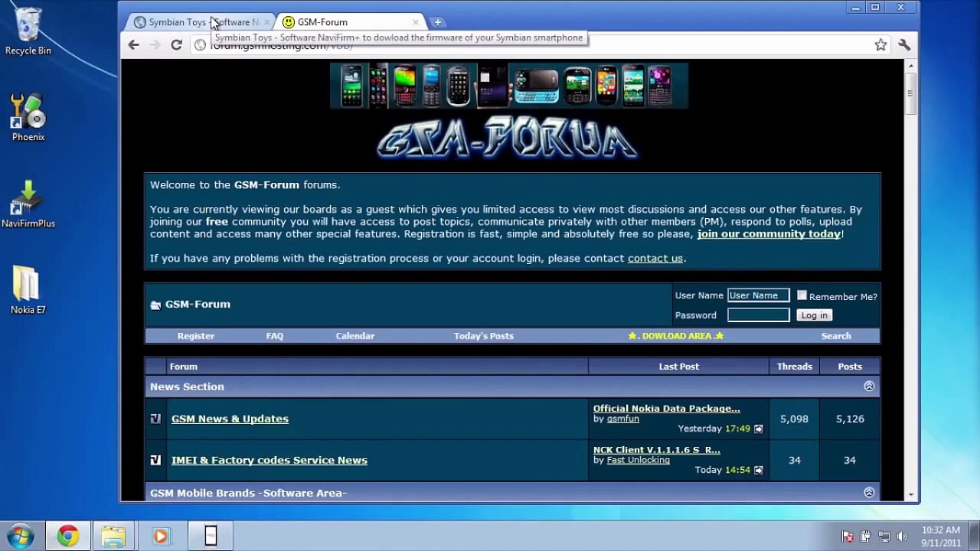Image resolution: width=980 pixels, height=551 pixels.
Task: Focus the Password input field
Action: click(x=758, y=315)
